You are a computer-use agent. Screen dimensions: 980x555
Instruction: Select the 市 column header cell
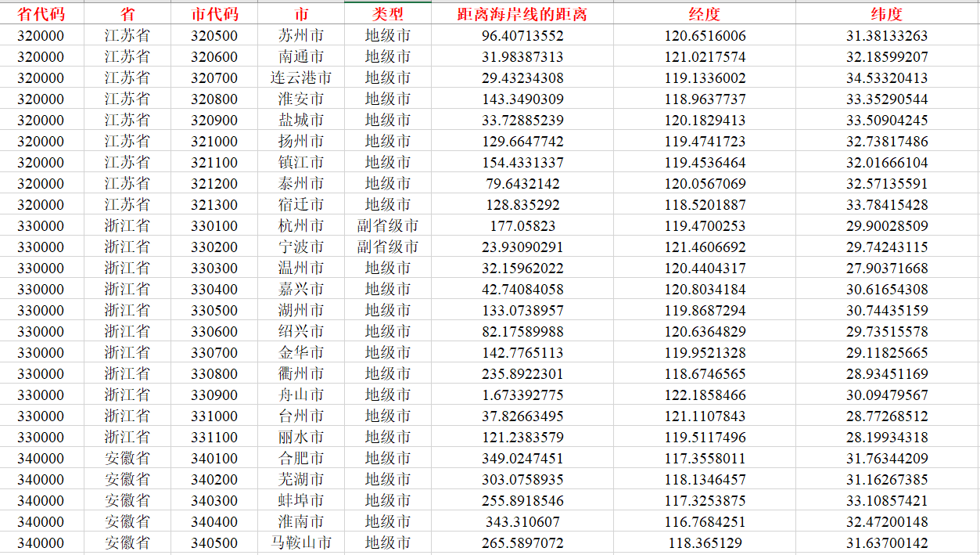point(301,14)
